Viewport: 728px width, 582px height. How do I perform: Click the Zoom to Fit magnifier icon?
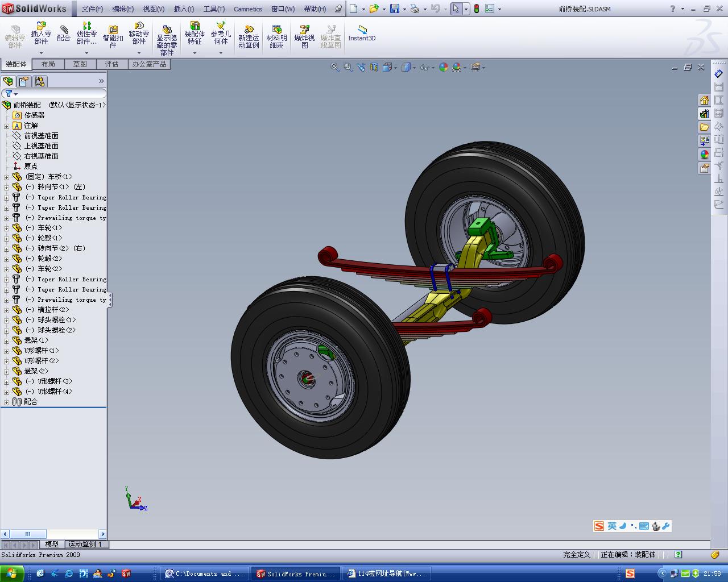[335, 67]
